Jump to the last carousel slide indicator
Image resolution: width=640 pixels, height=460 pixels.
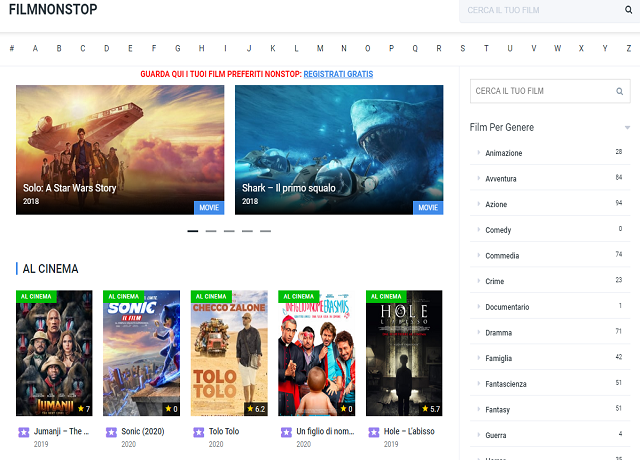(x=265, y=231)
